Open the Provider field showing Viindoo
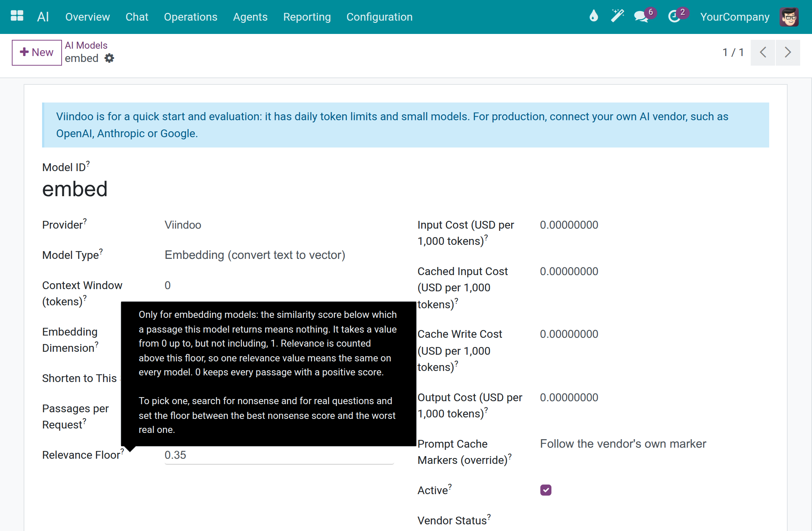 coord(279,225)
